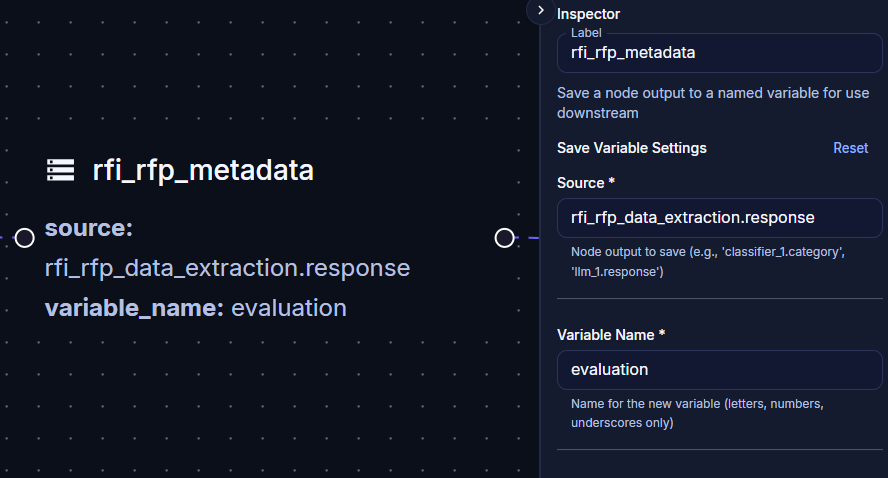Select the rfi_rfp_metadata node title on canvas
The image size is (888, 478).
(x=203, y=170)
